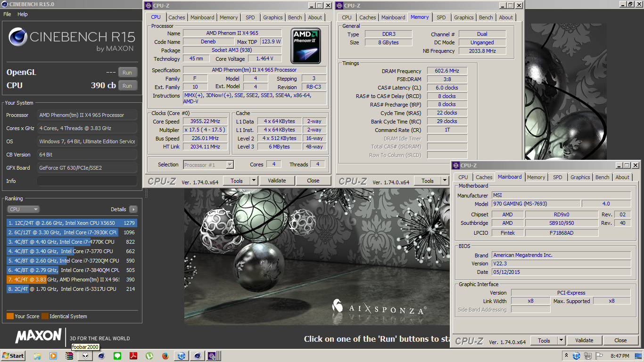This screenshot has width=644, height=362.
Task: Expand ranking Details arrow
Action: point(133,209)
